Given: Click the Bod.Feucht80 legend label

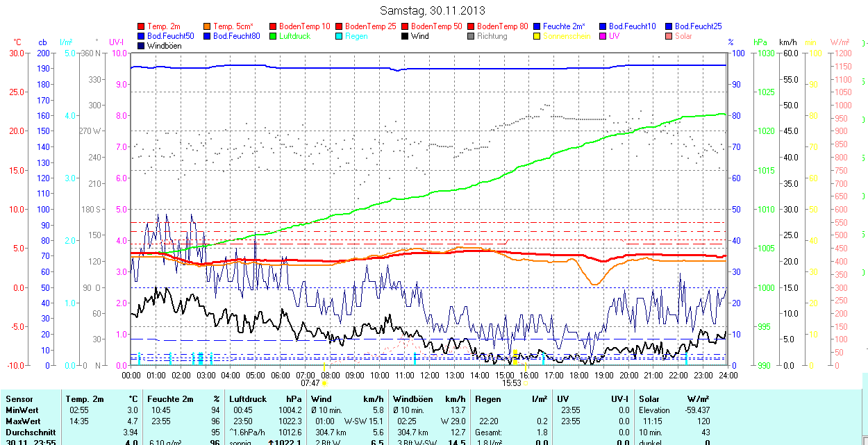Looking at the screenshot, I should tap(236, 36).
